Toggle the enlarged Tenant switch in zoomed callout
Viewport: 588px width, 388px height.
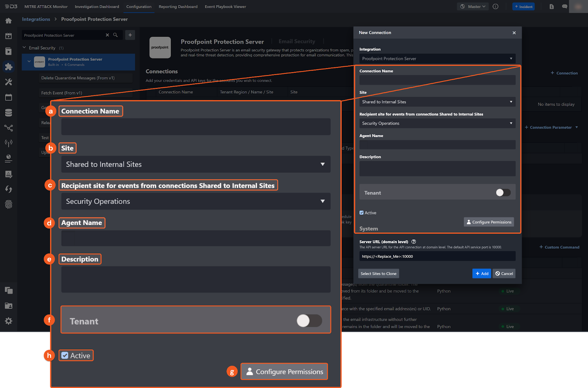pyautogui.click(x=309, y=321)
